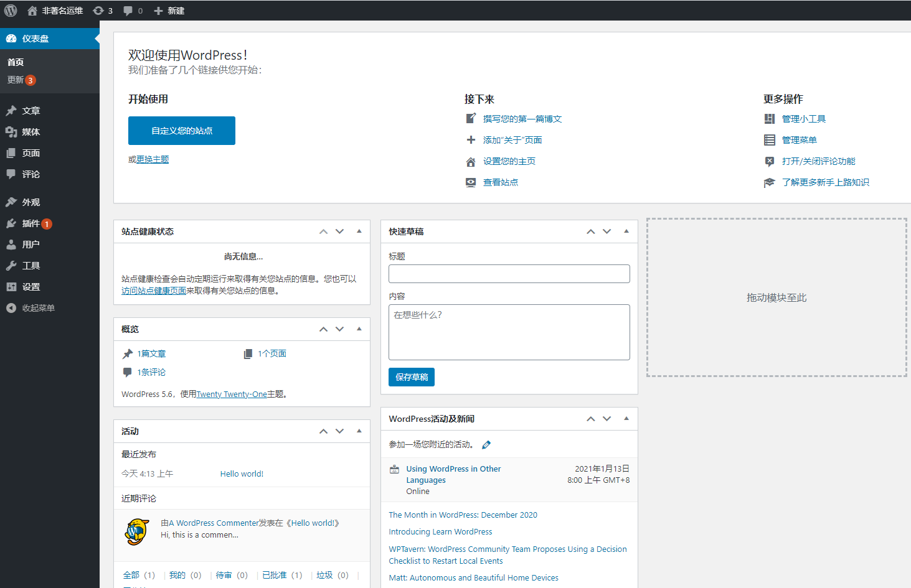Open comments via bubble icon in admin bar
This screenshot has height=588, width=911.
coord(127,10)
